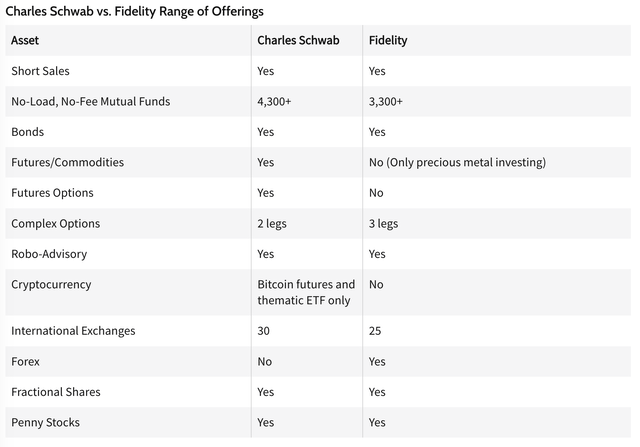Viewport: 640px width, 447px height.
Task: Click the '30' international exchanges cell
Action: click(x=264, y=330)
